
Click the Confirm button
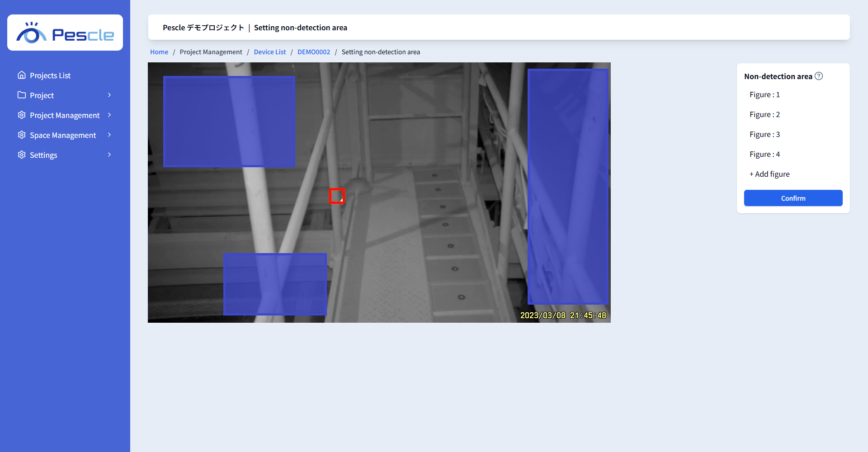click(x=793, y=198)
